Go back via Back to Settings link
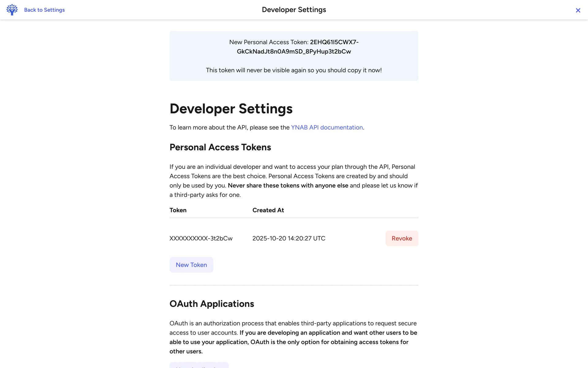Image resolution: width=588 pixels, height=368 pixels. click(44, 10)
